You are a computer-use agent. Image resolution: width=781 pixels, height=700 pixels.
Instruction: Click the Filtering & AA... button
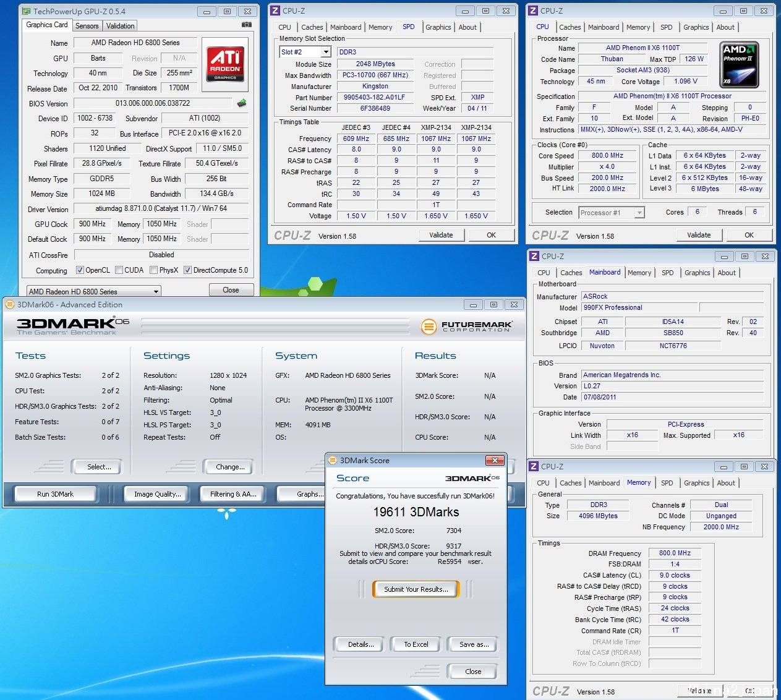[233, 494]
